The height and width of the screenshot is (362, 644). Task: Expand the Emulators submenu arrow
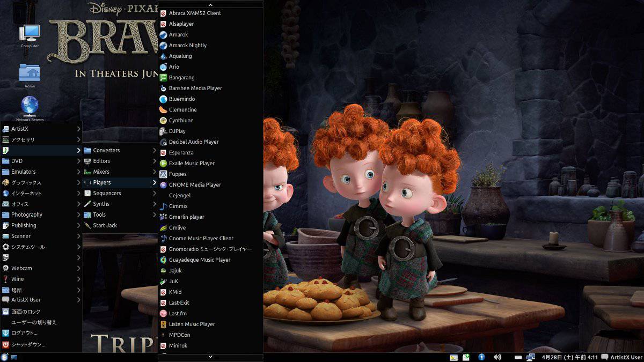(x=78, y=172)
